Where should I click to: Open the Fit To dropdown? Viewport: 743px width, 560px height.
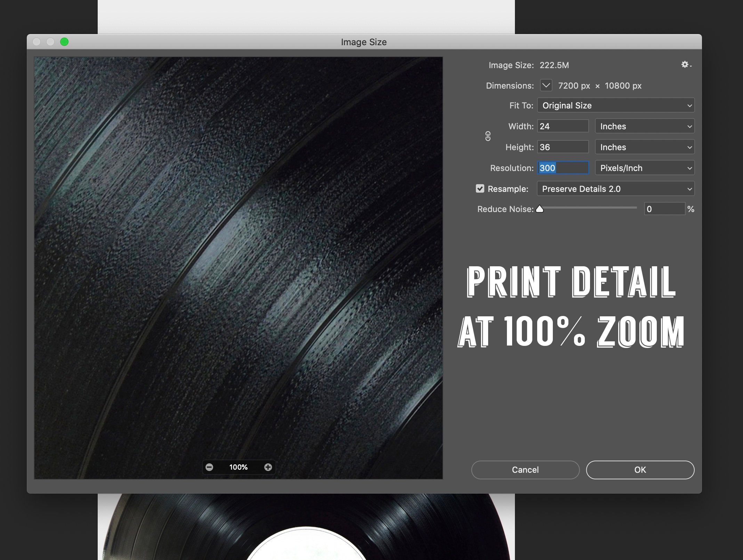coord(615,105)
